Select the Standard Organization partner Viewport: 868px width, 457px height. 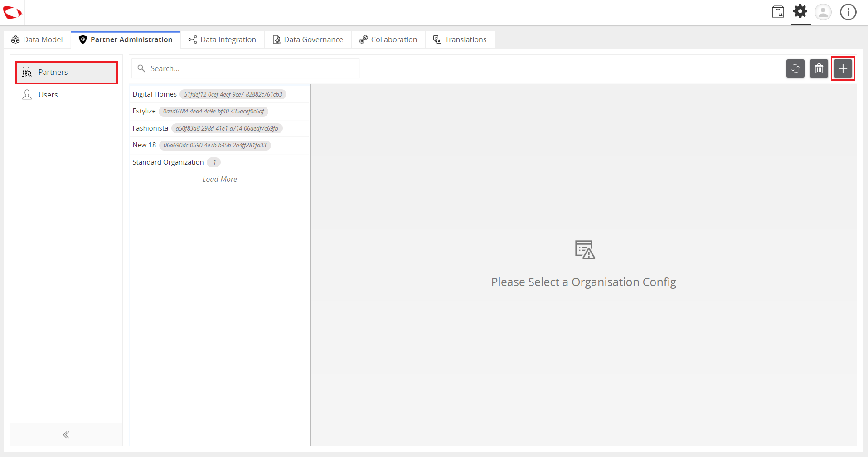[x=220, y=162]
